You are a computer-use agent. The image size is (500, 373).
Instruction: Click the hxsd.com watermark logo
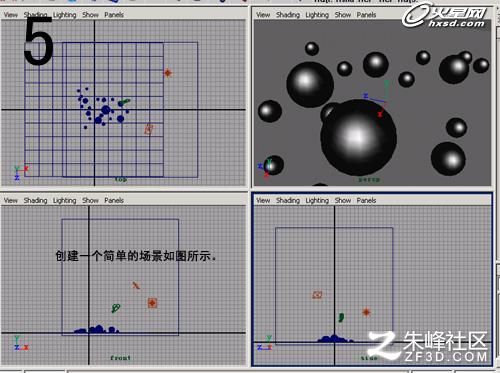(x=444, y=15)
